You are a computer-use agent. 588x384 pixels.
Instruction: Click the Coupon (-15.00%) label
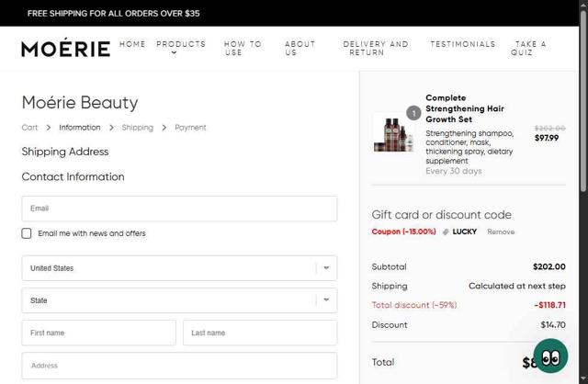click(x=403, y=232)
